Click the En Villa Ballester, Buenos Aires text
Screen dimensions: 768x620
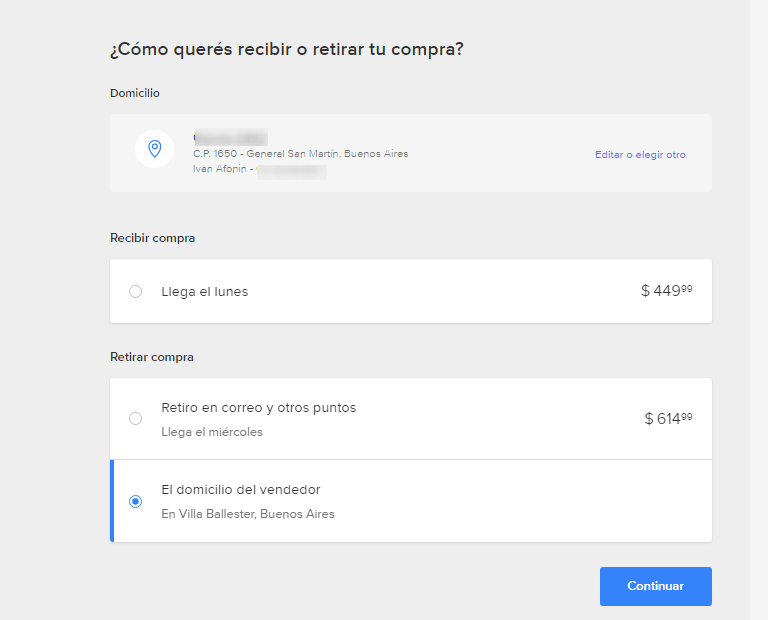248,514
